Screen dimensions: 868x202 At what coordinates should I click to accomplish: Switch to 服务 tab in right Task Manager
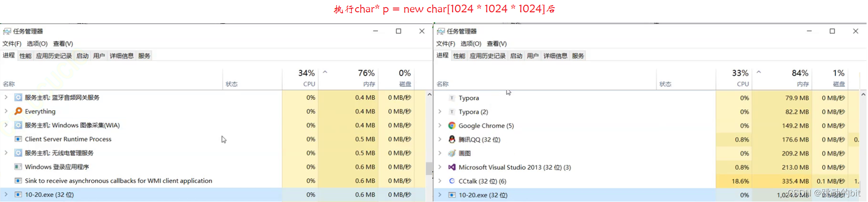click(x=578, y=56)
